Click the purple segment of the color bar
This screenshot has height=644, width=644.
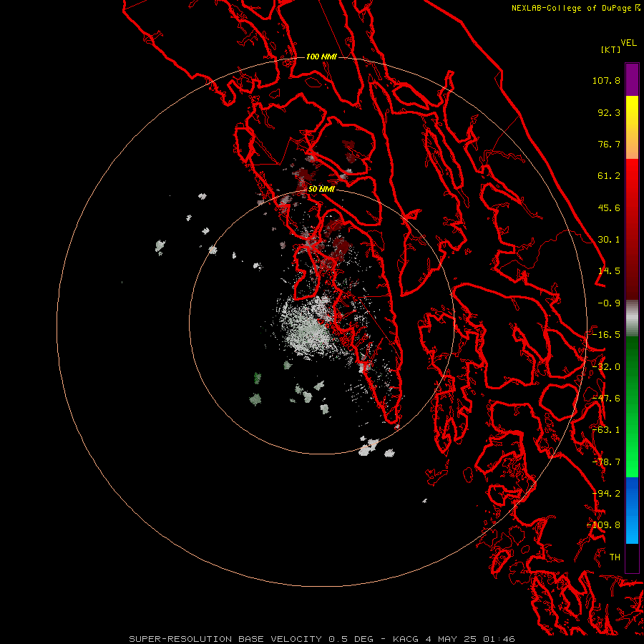pyautogui.click(x=632, y=79)
